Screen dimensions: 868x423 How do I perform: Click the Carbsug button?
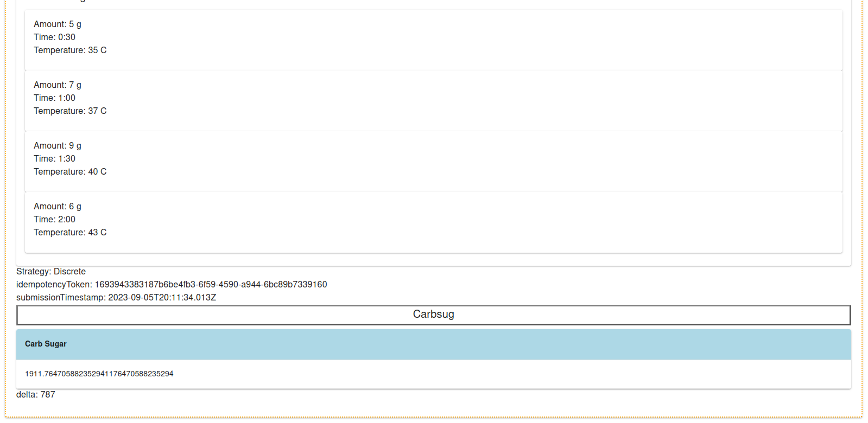tap(433, 315)
